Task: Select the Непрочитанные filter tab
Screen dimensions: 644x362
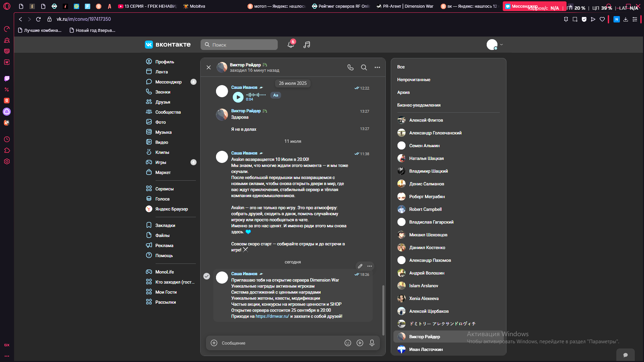Action: click(414, 80)
